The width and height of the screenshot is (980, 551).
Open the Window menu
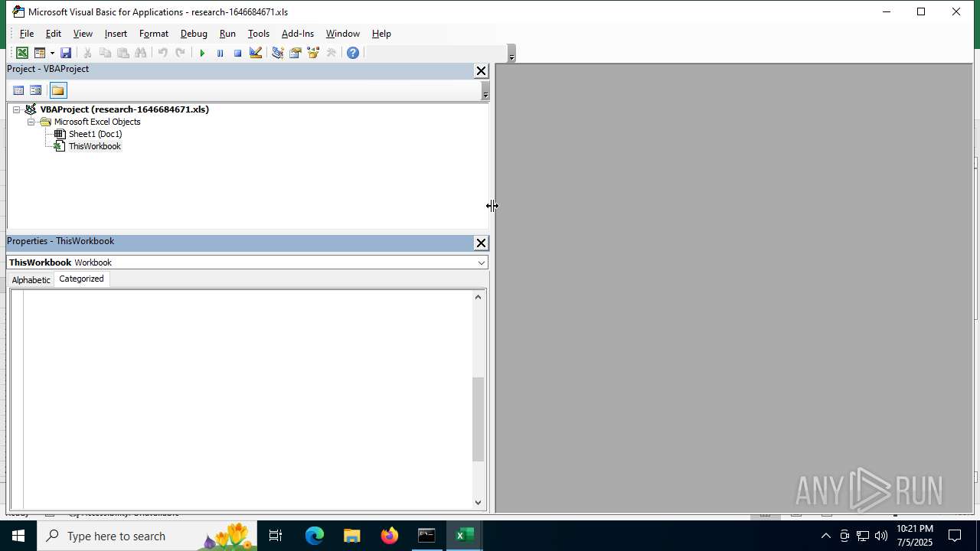343,34
